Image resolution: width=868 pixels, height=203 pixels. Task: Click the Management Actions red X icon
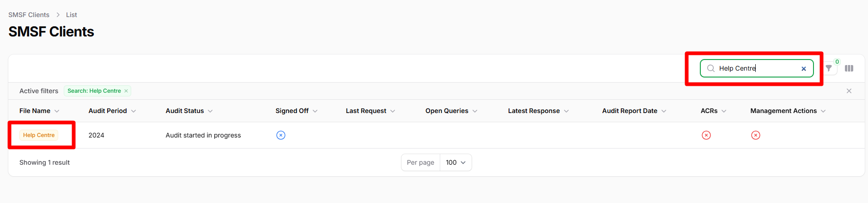(x=756, y=135)
